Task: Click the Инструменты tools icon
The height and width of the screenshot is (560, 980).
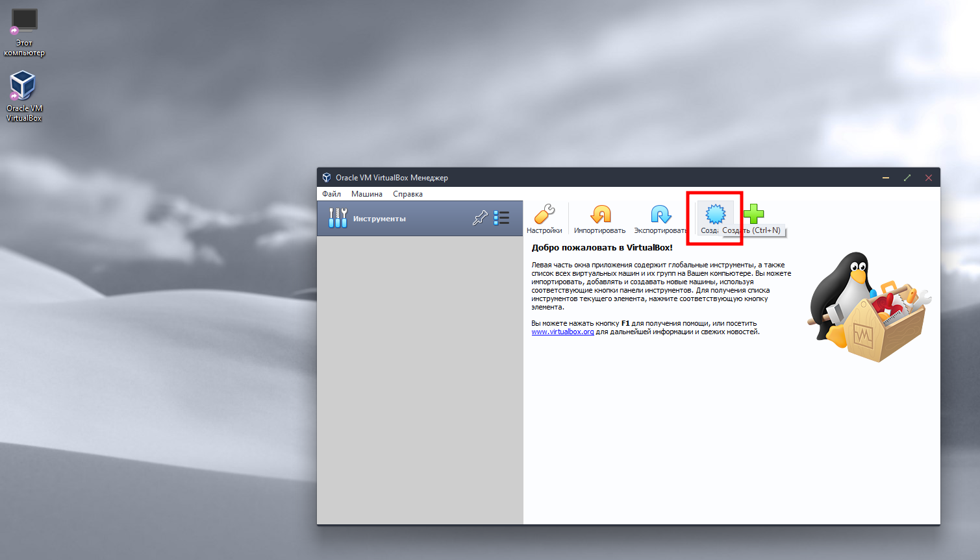Action: click(338, 218)
